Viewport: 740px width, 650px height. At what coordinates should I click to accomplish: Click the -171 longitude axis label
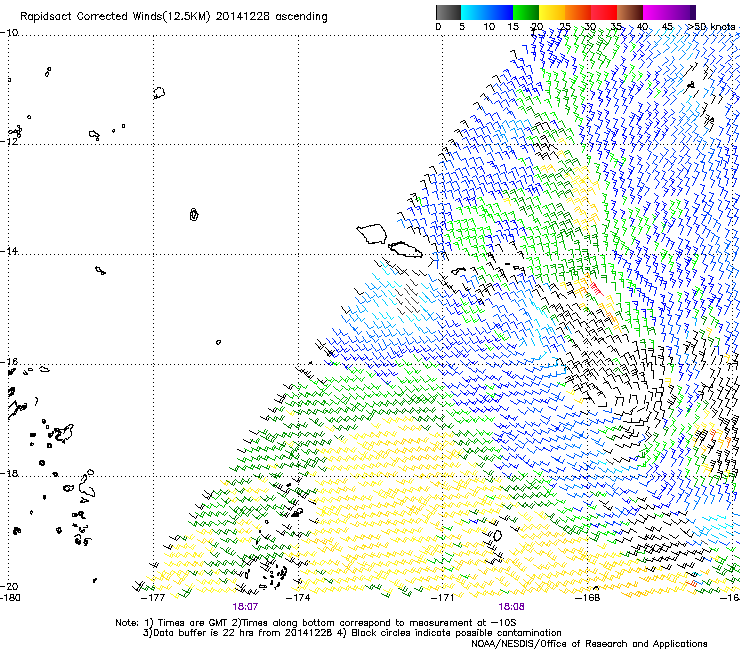tap(442, 598)
